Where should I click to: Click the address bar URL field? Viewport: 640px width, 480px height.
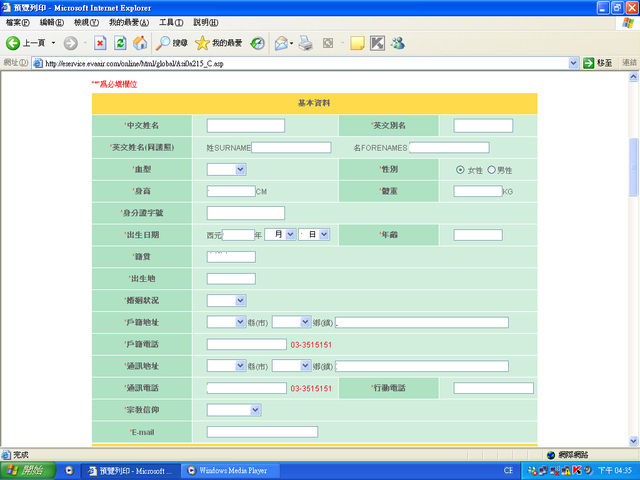306,63
